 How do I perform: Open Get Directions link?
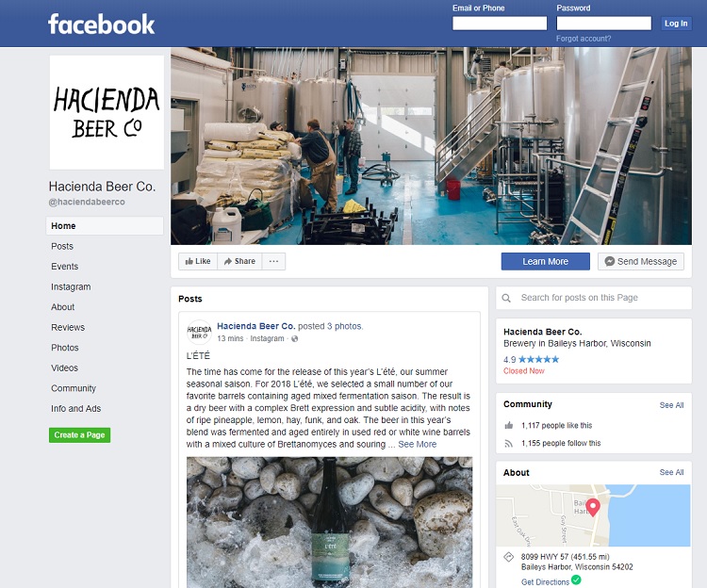(545, 582)
